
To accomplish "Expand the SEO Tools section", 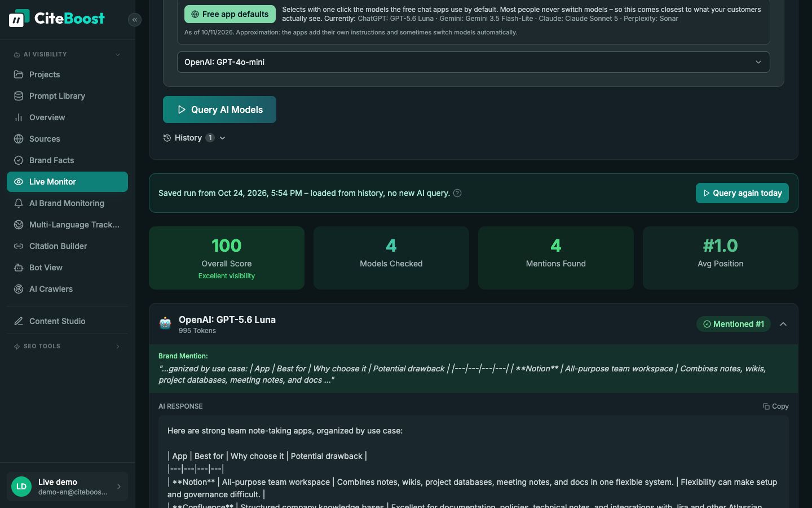I will tap(67, 347).
